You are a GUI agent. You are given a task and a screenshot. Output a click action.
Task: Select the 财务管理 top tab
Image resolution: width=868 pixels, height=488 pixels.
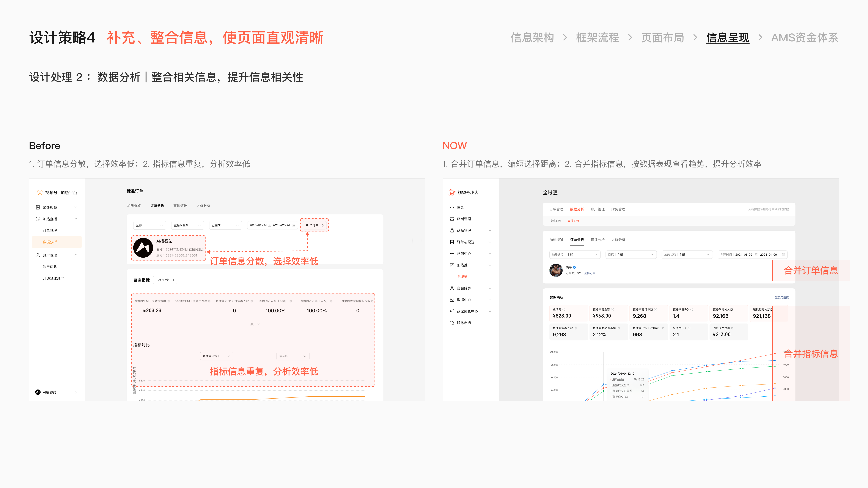[618, 209]
